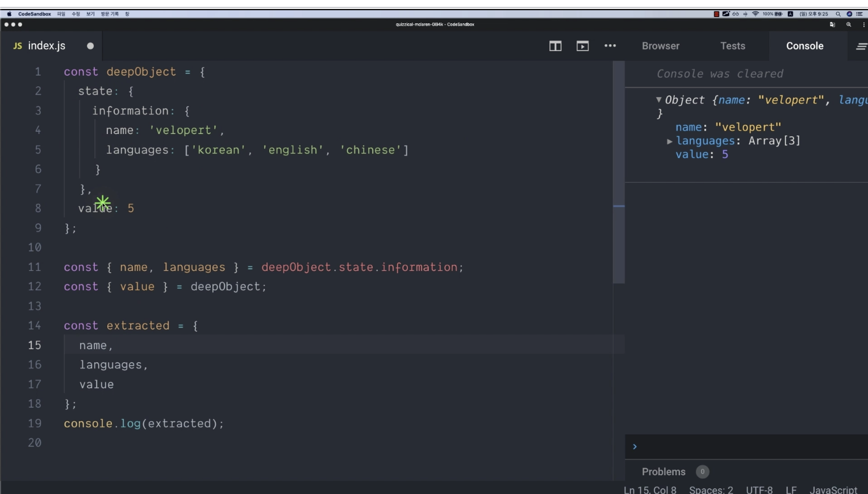Click the 'chinese' string in languages array

coord(370,150)
